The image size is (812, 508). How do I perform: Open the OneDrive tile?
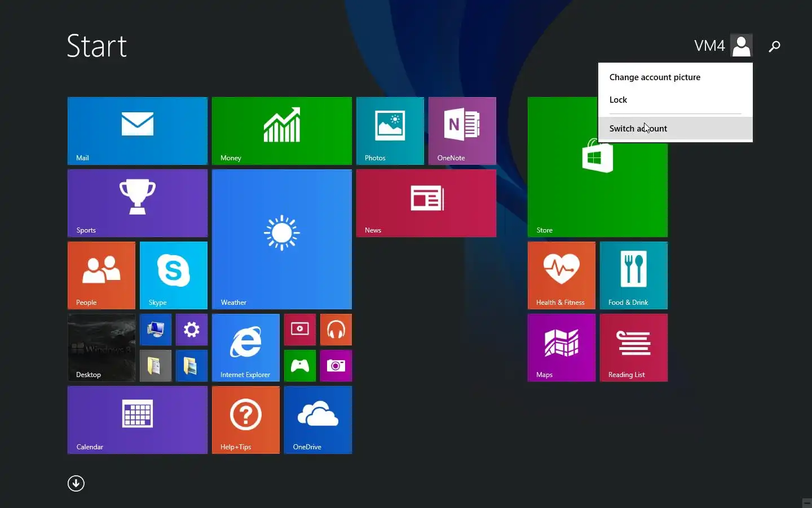coord(318,420)
